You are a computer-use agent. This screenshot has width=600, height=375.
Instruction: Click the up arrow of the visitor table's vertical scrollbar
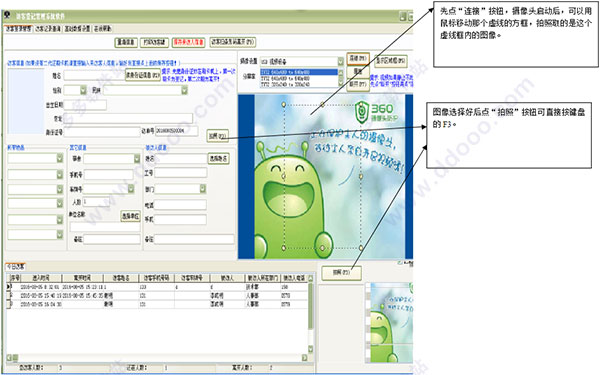tap(310, 278)
